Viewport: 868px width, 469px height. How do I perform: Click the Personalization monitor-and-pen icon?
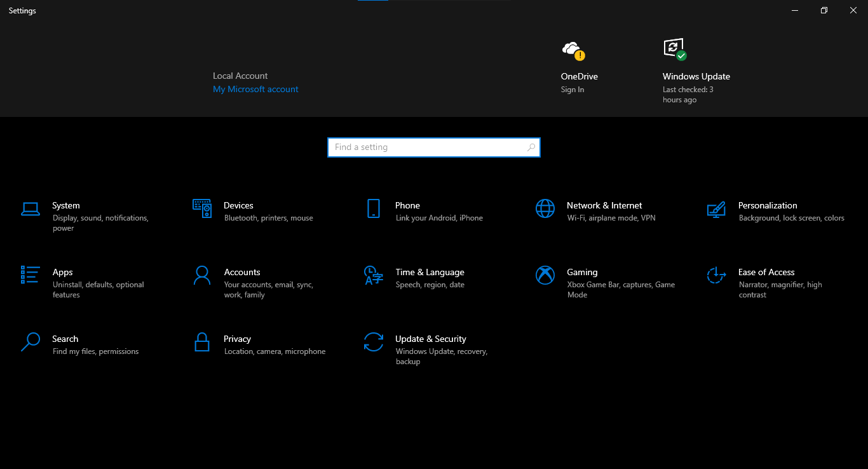click(716, 209)
